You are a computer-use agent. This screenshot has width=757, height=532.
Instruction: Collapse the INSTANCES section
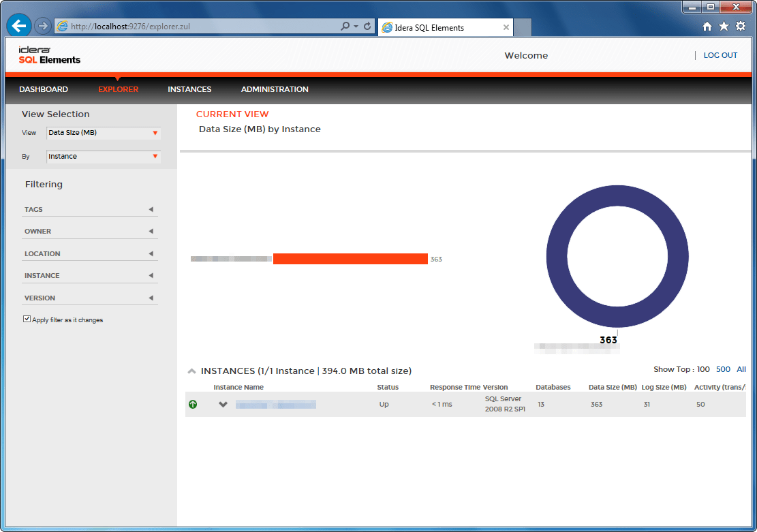click(191, 371)
